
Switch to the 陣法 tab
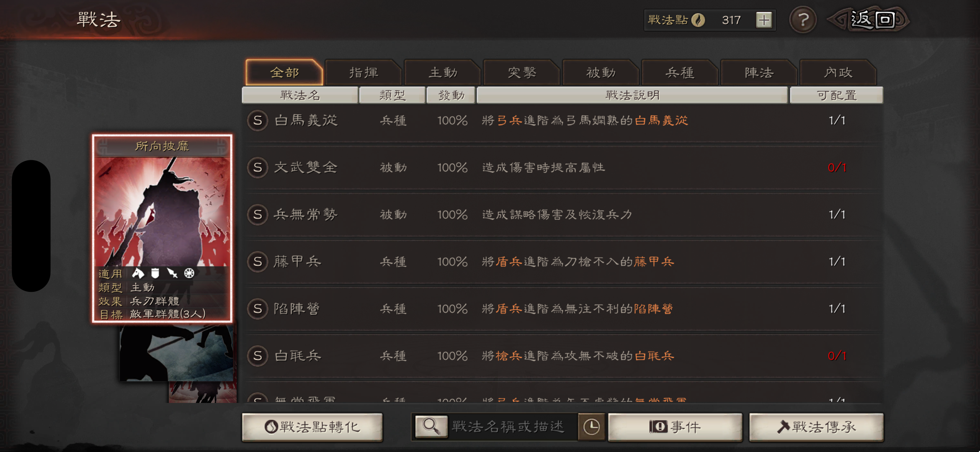[759, 72]
